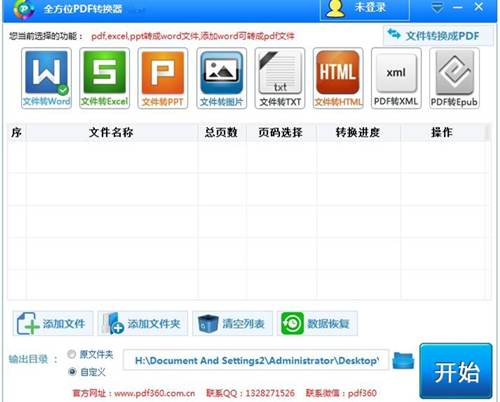The height and width of the screenshot is (402, 500).
Task: Open the browse output folder icon
Action: coord(403,360)
